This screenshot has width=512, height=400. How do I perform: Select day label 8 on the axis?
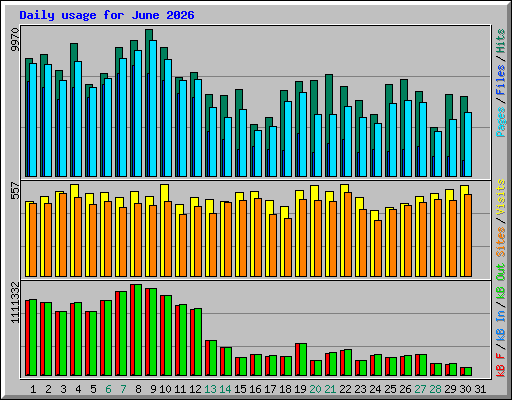[x=138, y=389]
